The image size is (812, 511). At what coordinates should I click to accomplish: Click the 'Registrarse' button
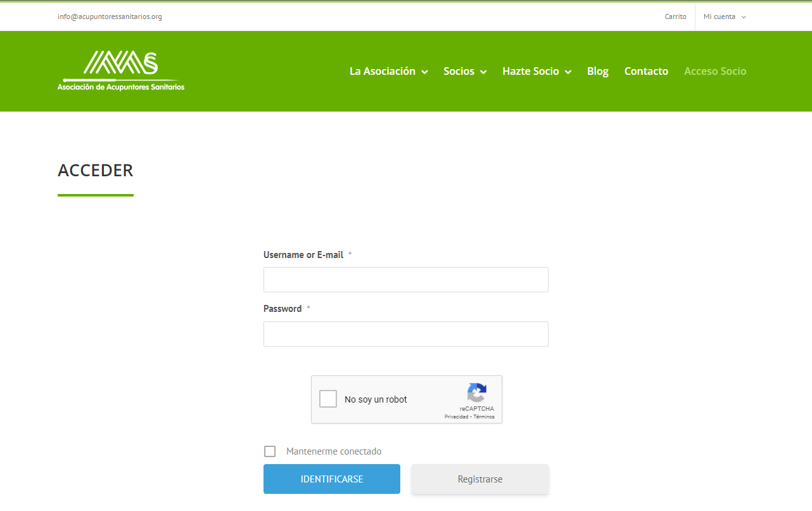[x=479, y=479]
